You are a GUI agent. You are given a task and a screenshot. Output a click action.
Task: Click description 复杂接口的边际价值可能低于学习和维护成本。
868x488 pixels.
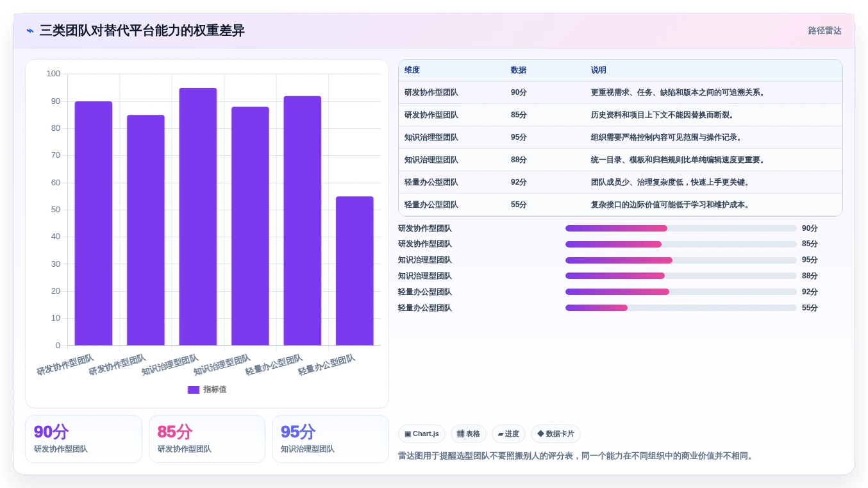(671, 205)
